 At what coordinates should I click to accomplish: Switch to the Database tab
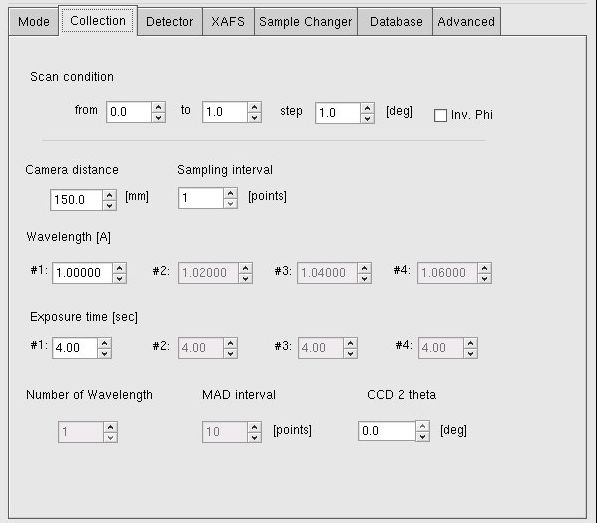point(395,22)
